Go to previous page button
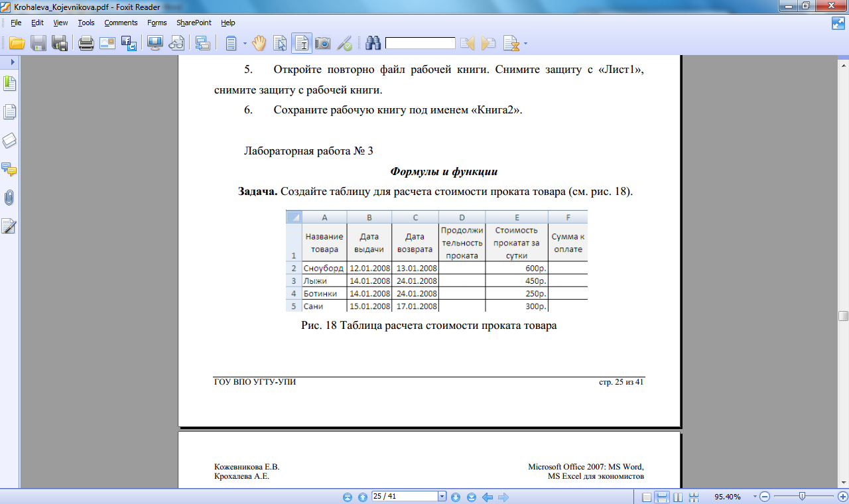 click(x=362, y=497)
